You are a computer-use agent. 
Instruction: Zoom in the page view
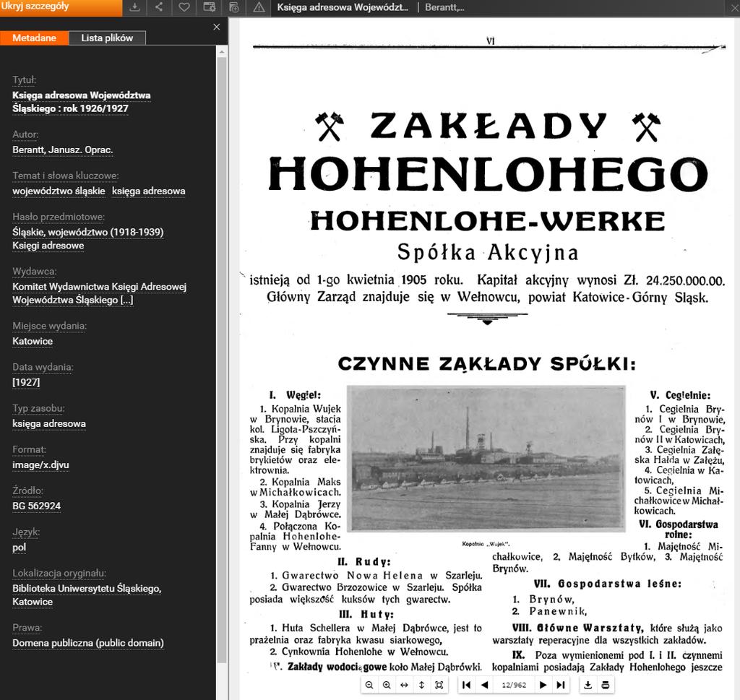[x=387, y=685]
